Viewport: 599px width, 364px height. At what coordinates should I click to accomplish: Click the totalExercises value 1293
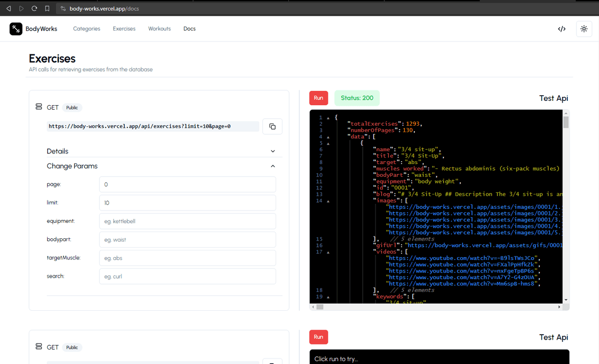(413, 124)
